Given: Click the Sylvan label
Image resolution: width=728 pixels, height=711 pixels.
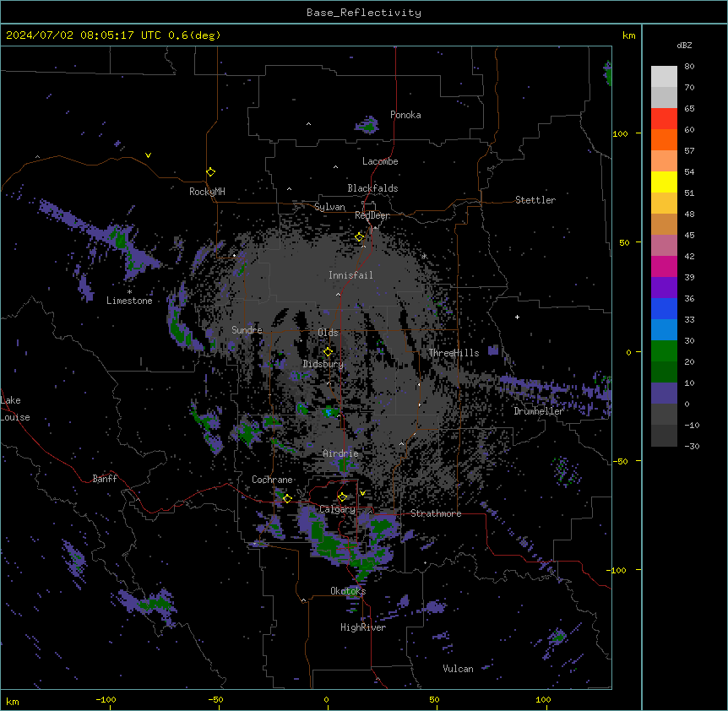Looking at the screenshot, I should coord(329,207).
